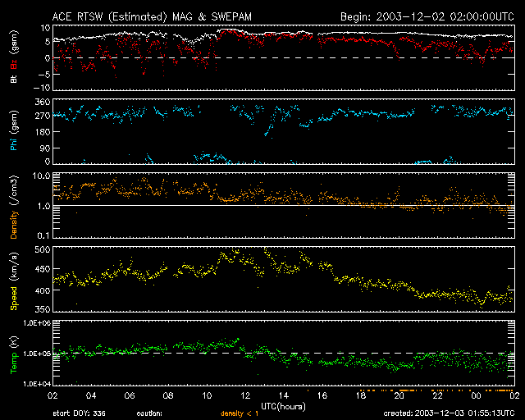Click the 'Density (/cm3)' axis label

(x=14, y=207)
